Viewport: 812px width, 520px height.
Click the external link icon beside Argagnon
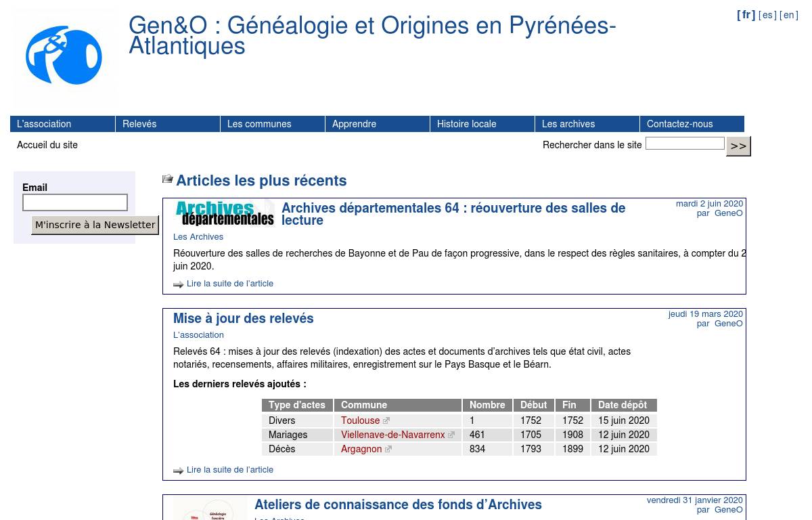388,450
